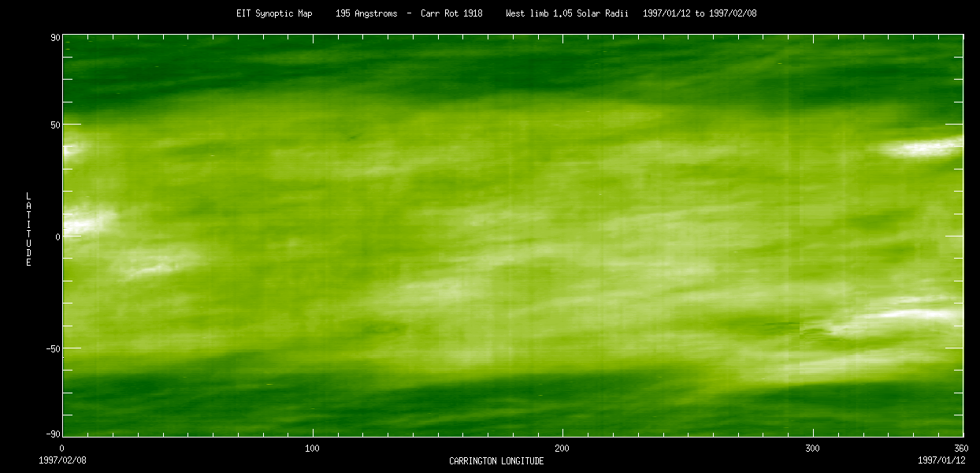Click the 100 longitude tick label
Viewport: 980px width, 473px height.
pyautogui.click(x=312, y=448)
